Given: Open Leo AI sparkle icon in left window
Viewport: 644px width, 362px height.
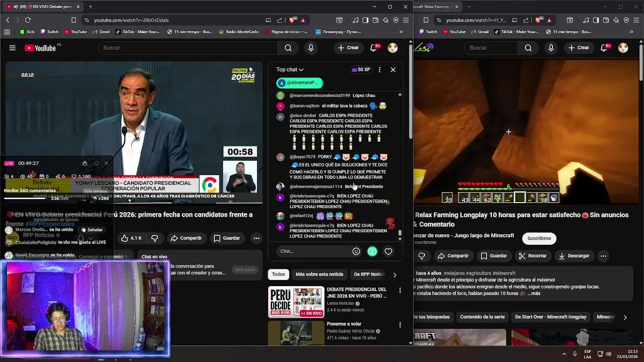Looking at the screenshot, I should click(x=386, y=20).
